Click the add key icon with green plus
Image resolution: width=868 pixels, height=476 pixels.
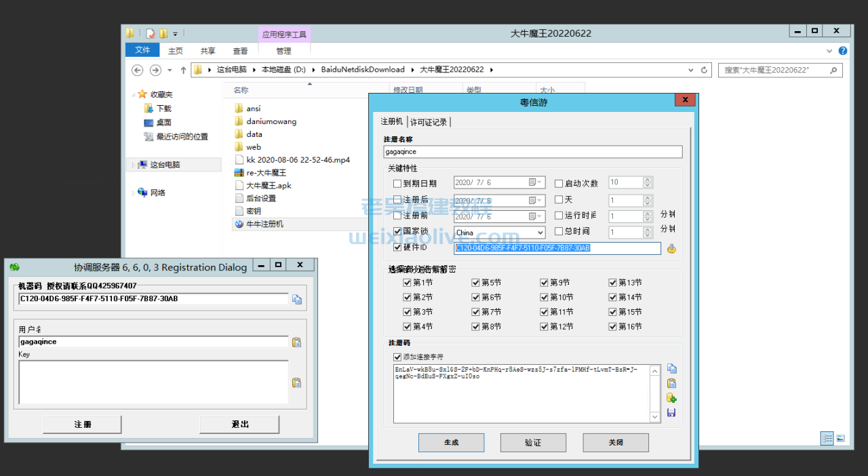point(671,398)
